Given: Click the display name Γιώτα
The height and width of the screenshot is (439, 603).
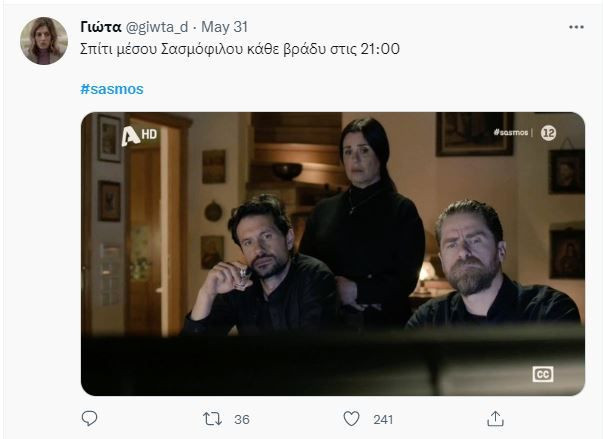Looking at the screenshot, I should (101, 27).
